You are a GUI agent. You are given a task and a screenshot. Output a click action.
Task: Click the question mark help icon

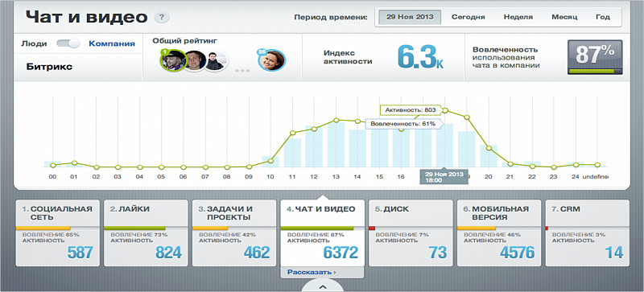pos(162,17)
